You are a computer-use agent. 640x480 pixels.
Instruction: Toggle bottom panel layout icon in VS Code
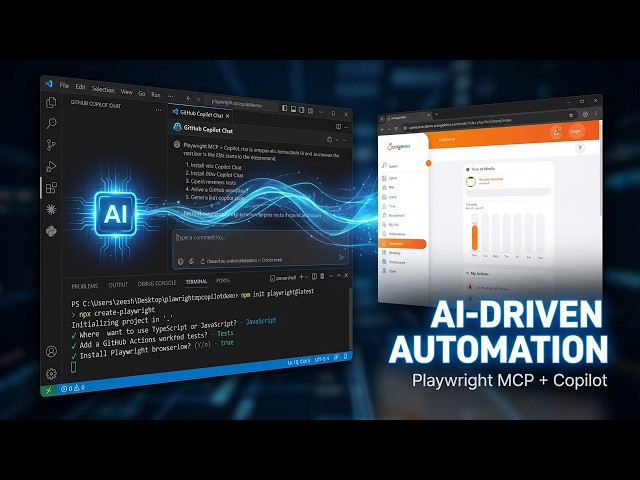pos(293,109)
